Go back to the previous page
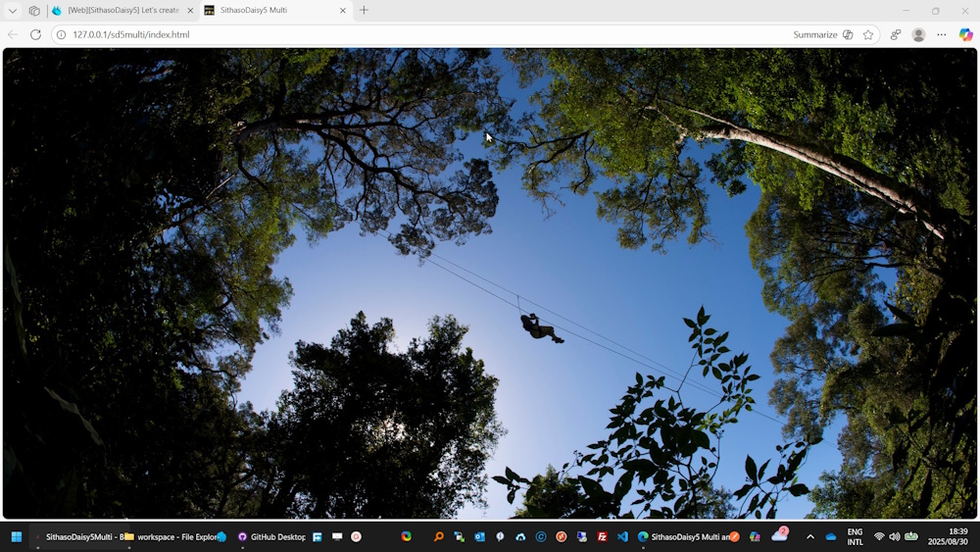This screenshot has width=980, height=552. [x=13, y=34]
